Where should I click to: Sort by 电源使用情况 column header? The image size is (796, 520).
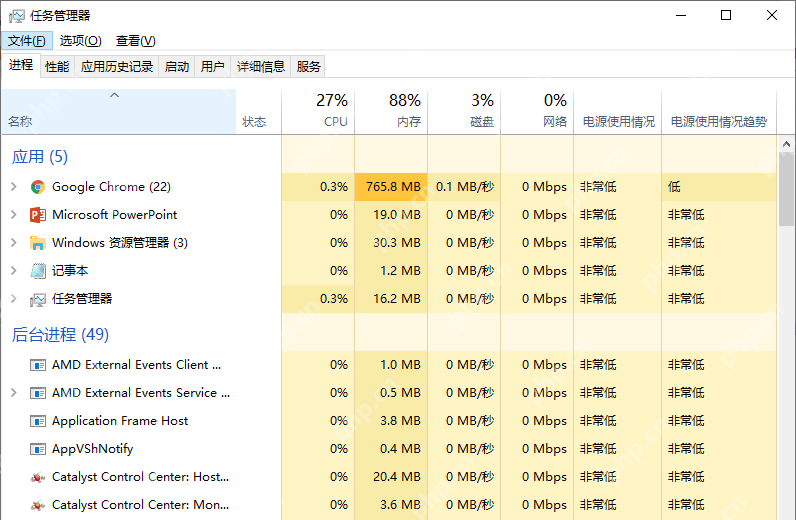click(618, 112)
